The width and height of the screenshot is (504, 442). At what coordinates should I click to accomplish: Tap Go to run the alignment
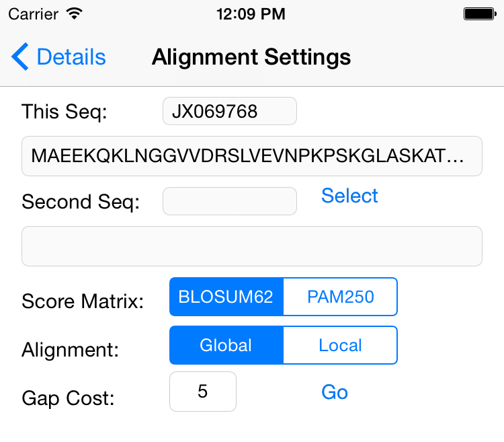click(x=335, y=392)
